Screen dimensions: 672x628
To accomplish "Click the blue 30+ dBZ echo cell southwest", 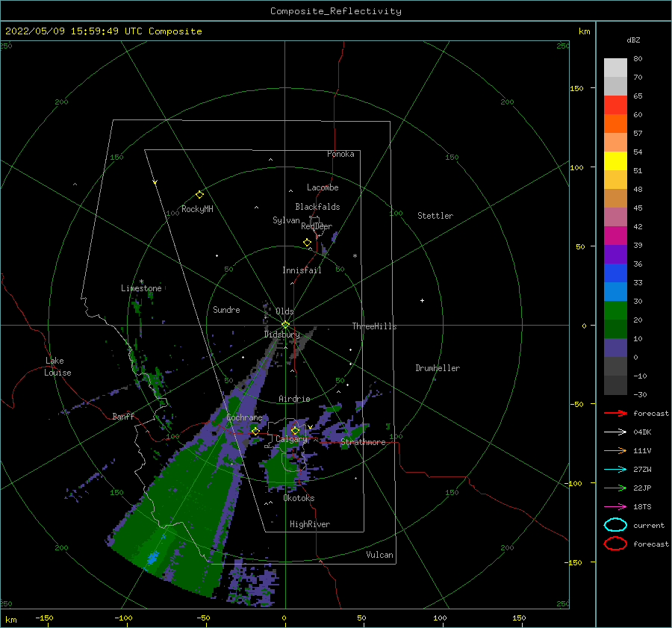I will click(x=152, y=558).
